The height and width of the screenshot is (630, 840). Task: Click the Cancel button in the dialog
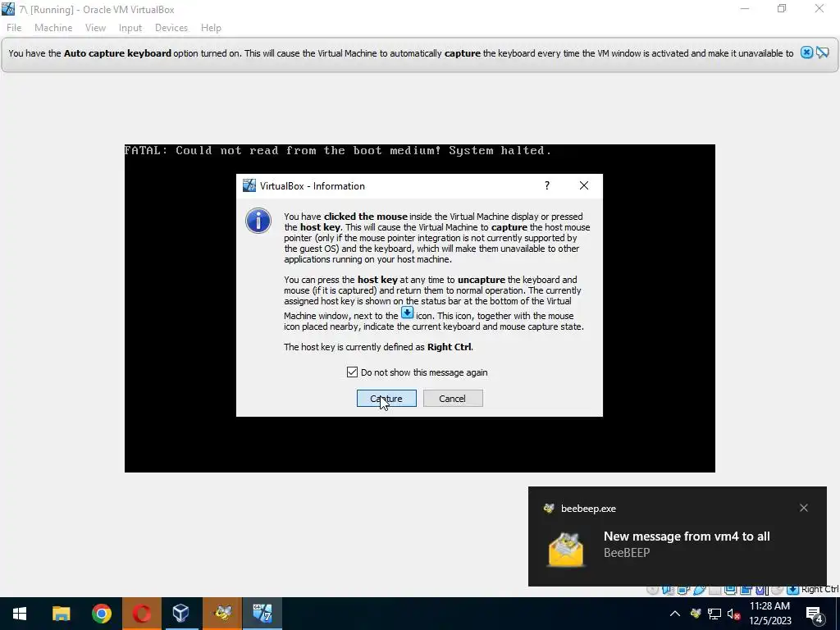pyautogui.click(x=453, y=399)
